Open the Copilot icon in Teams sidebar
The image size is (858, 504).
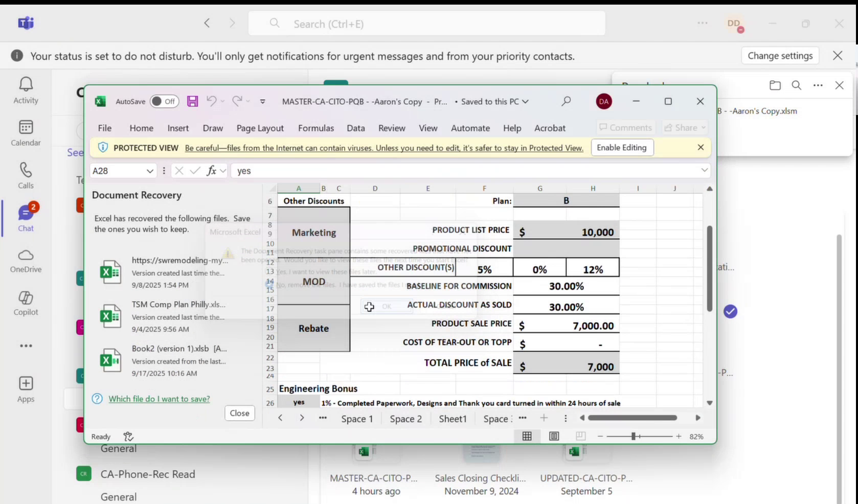26,302
